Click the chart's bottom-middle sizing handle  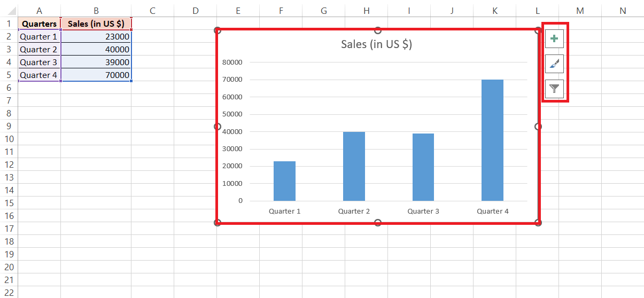click(378, 223)
